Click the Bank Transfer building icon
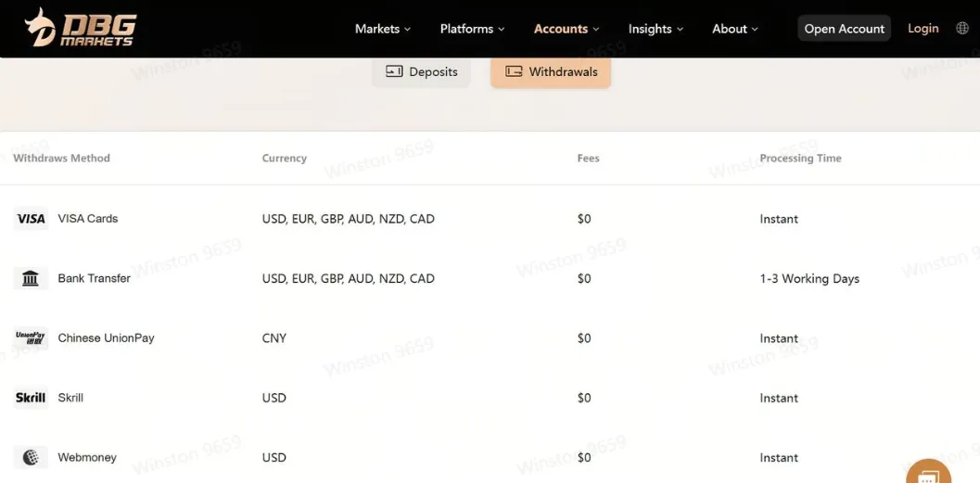 click(31, 278)
